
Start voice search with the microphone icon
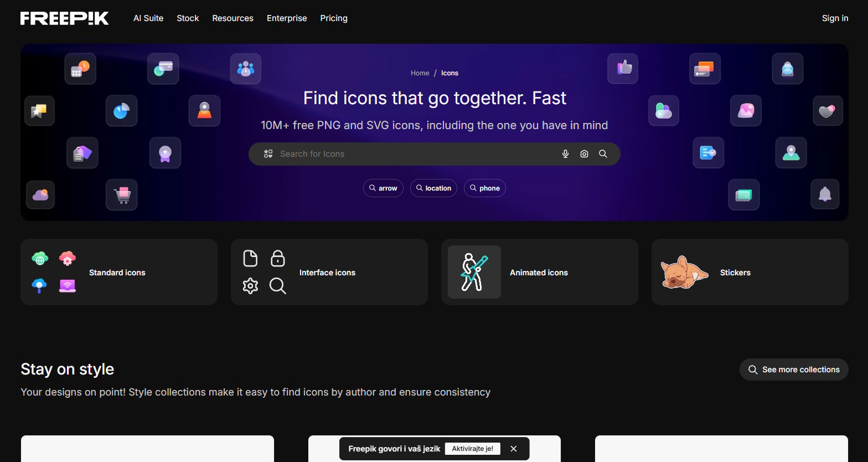565,154
